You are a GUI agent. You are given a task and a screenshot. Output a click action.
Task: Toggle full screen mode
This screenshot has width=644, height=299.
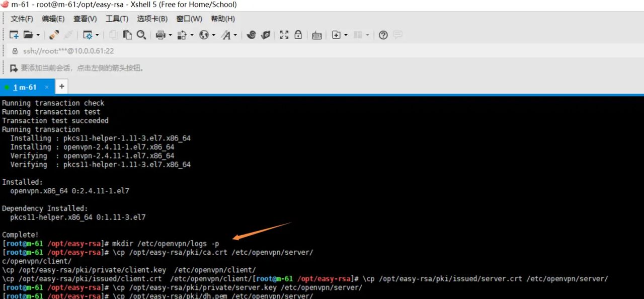click(284, 35)
